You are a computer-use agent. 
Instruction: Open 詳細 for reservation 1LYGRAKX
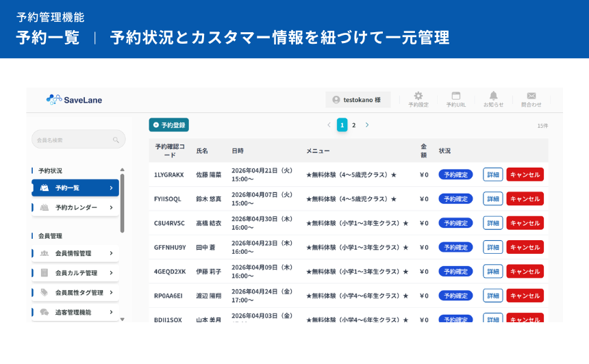pyautogui.click(x=493, y=174)
